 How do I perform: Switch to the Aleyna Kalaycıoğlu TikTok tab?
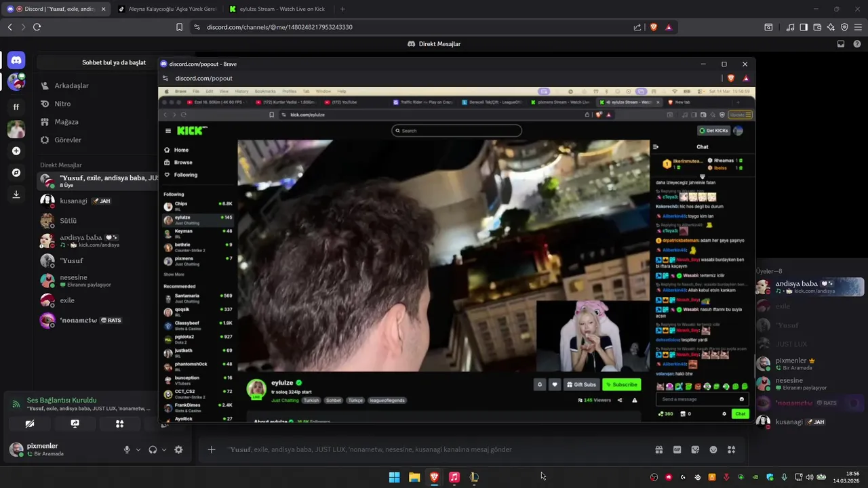point(167,9)
